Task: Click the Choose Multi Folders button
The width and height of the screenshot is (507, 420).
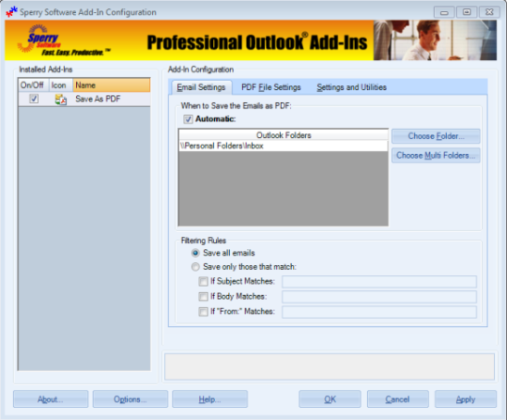Action: 436,155
